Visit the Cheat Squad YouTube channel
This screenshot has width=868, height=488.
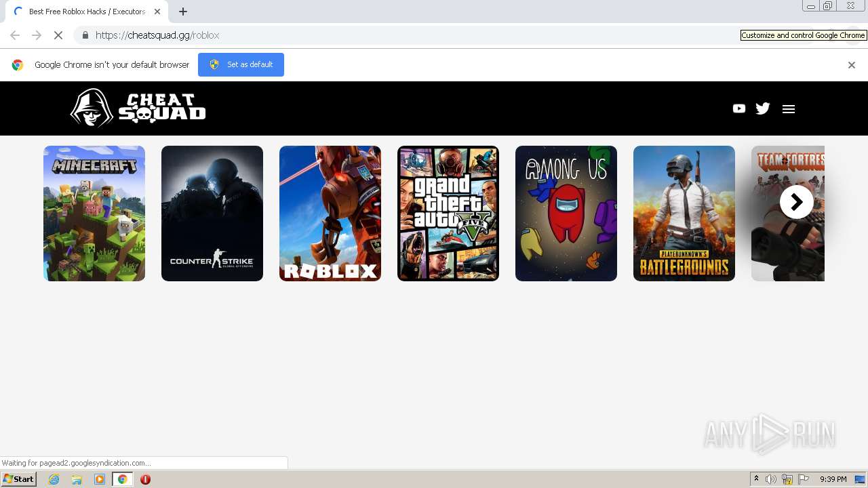[x=739, y=108]
